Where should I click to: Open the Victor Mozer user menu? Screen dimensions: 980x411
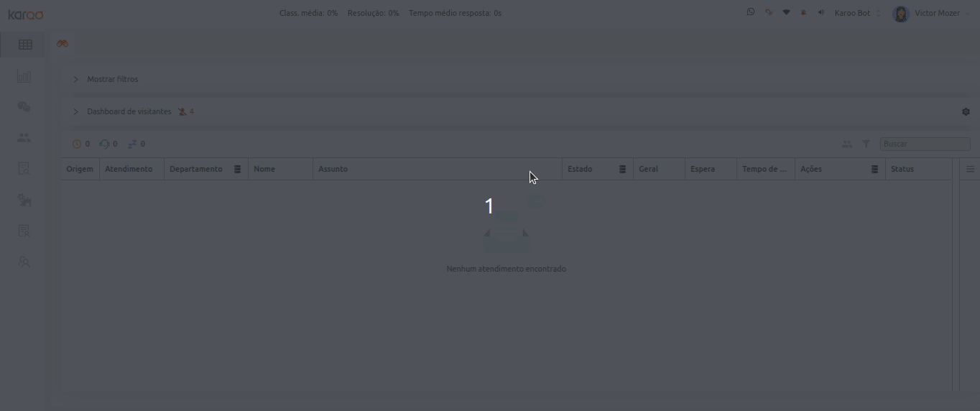pos(942,13)
